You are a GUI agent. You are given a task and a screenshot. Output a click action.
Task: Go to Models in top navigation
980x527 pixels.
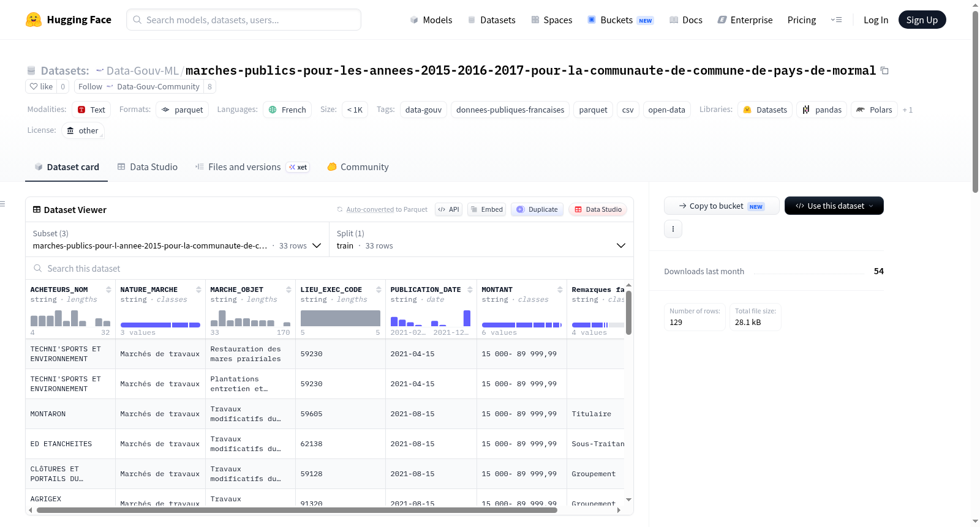(431, 20)
